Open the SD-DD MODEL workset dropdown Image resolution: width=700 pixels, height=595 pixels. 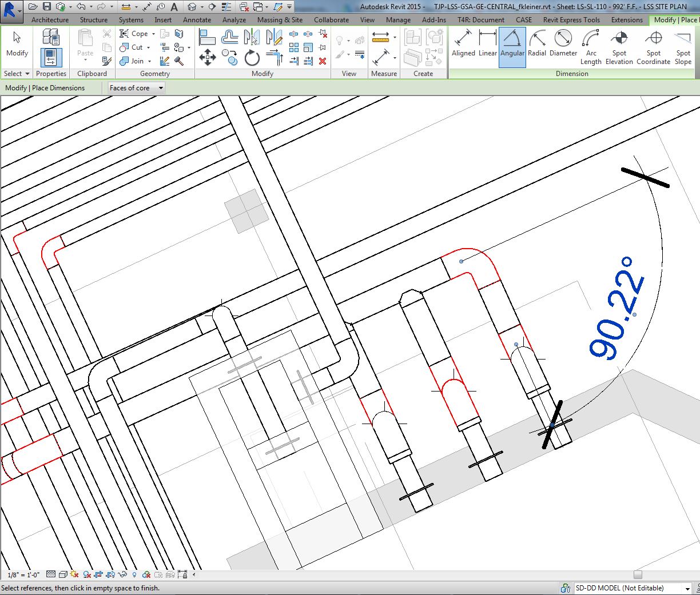[686, 588]
